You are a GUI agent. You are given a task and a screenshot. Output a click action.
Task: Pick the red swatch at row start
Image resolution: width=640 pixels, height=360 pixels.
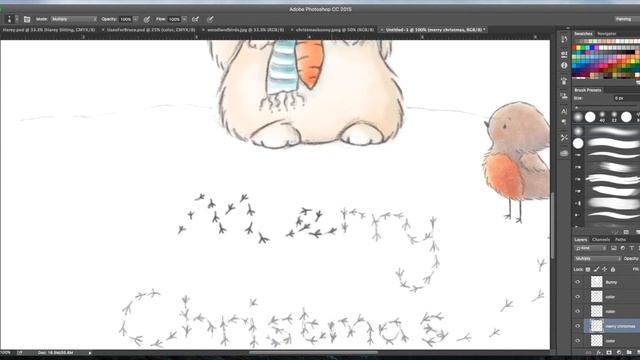(x=574, y=48)
